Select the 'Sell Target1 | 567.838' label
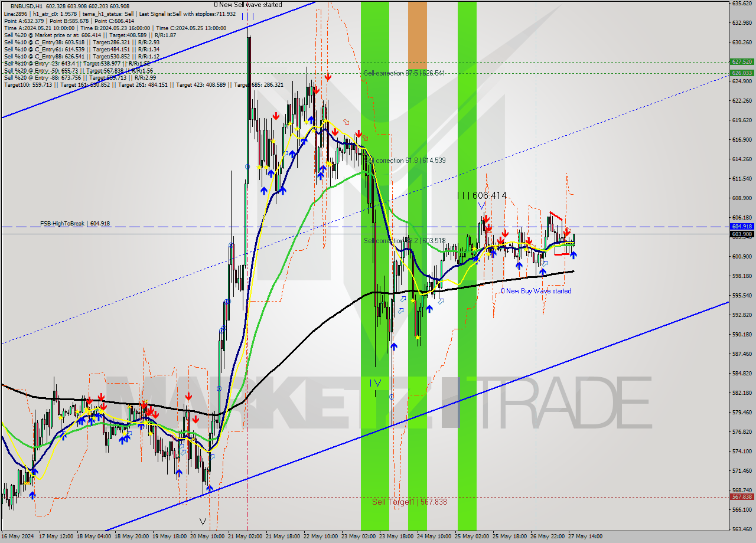 click(x=409, y=502)
